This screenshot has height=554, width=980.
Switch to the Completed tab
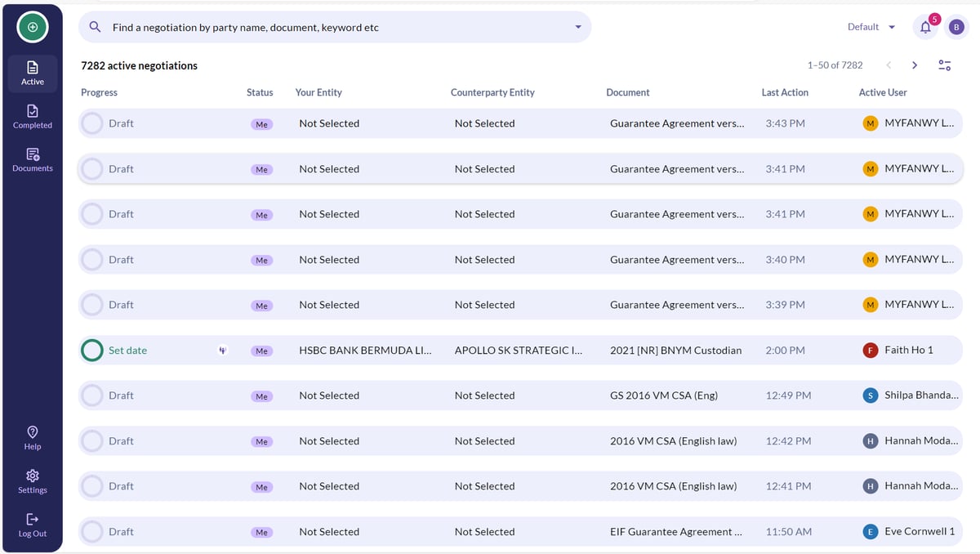(x=33, y=117)
